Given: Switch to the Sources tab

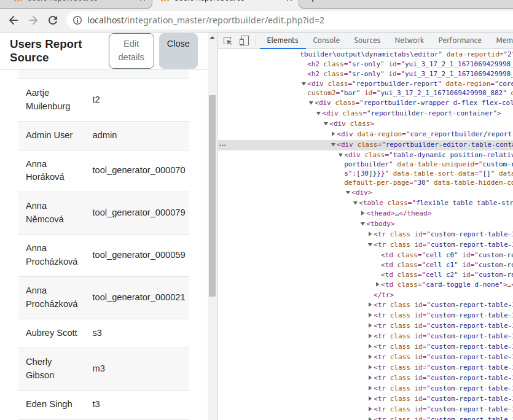Looking at the screenshot, I should coord(367,41).
